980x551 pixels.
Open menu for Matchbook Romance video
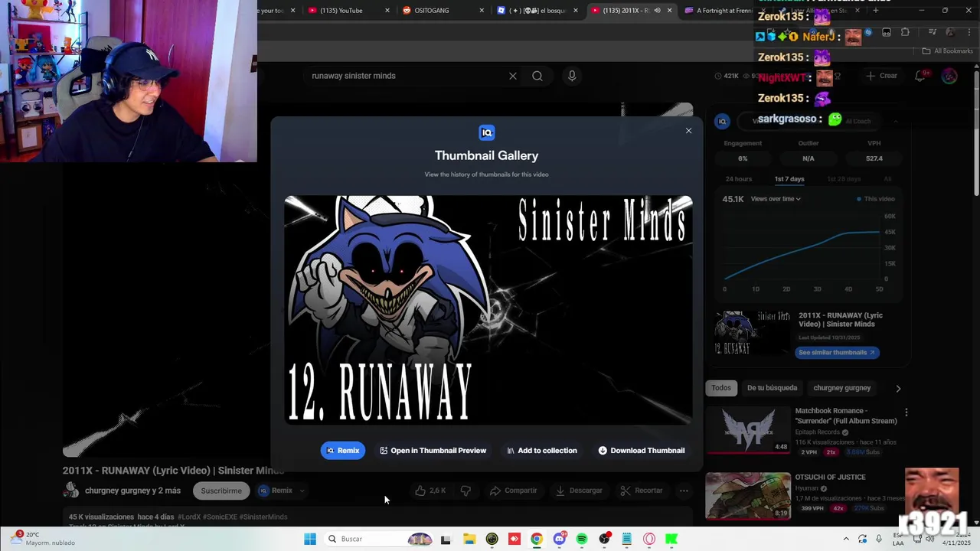click(906, 412)
